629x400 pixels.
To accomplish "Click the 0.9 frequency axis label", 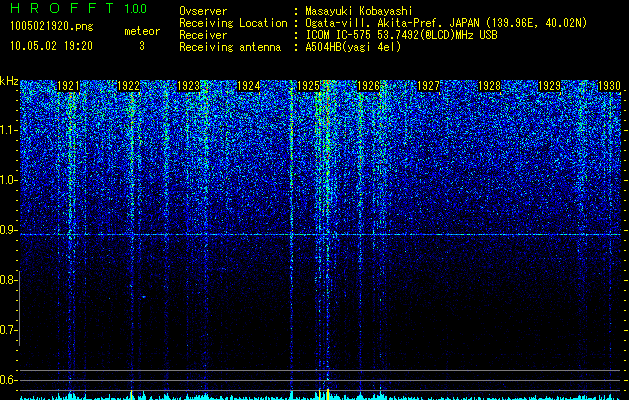I will click(x=8, y=230).
